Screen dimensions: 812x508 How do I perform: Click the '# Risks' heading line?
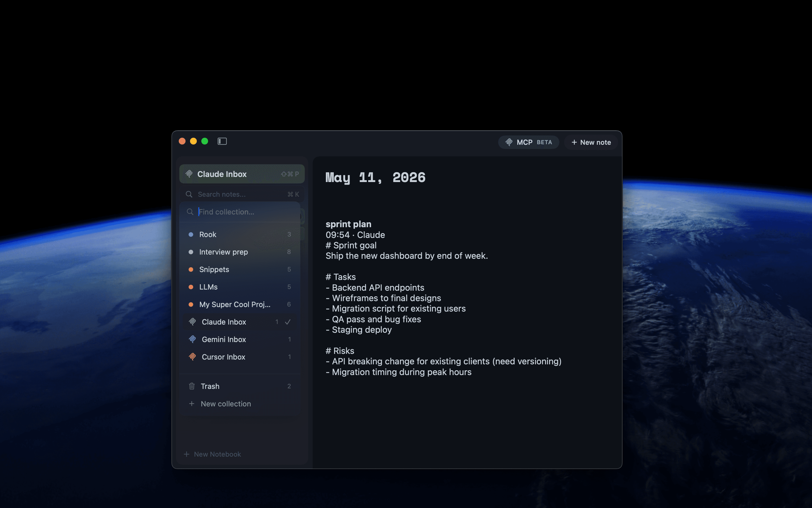pos(340,351)
